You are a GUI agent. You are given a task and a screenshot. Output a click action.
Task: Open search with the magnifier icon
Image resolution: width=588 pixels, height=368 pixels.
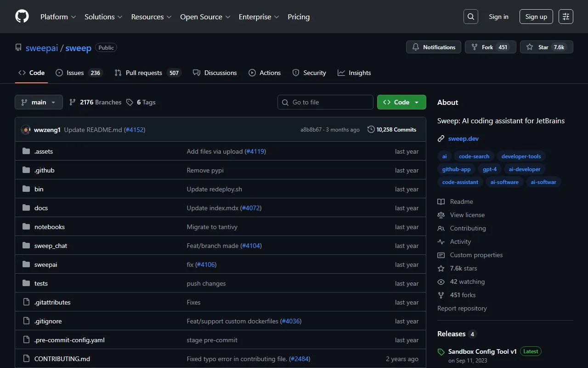(471, 17)
